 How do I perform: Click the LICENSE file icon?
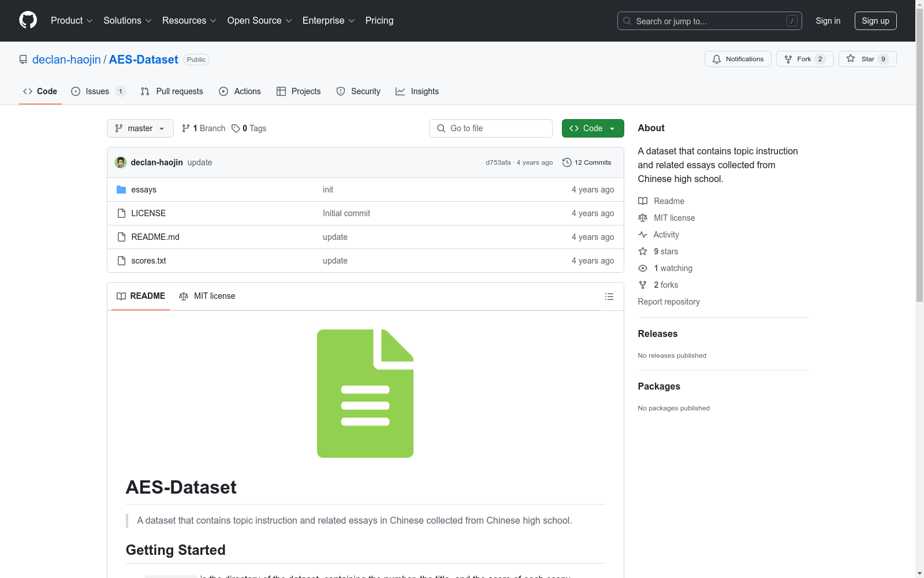[121, 213]
